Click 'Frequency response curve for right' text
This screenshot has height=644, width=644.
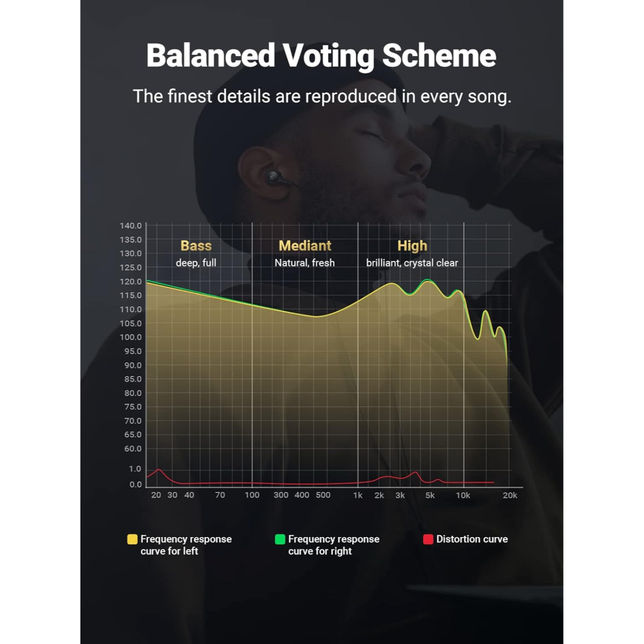coord(334,545)
